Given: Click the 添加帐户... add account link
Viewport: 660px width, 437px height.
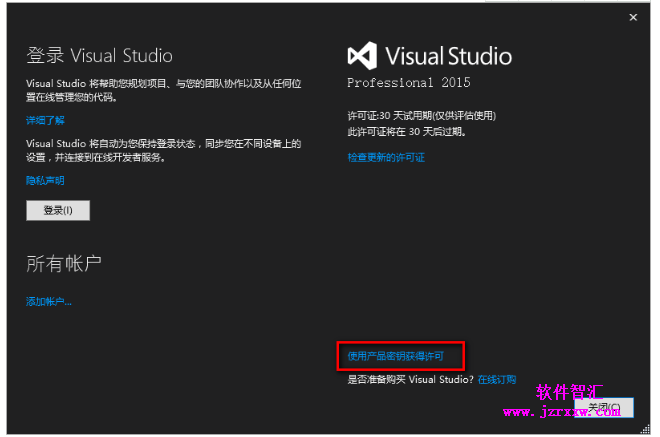Looking at the screenshot, I should pos(49,301).
